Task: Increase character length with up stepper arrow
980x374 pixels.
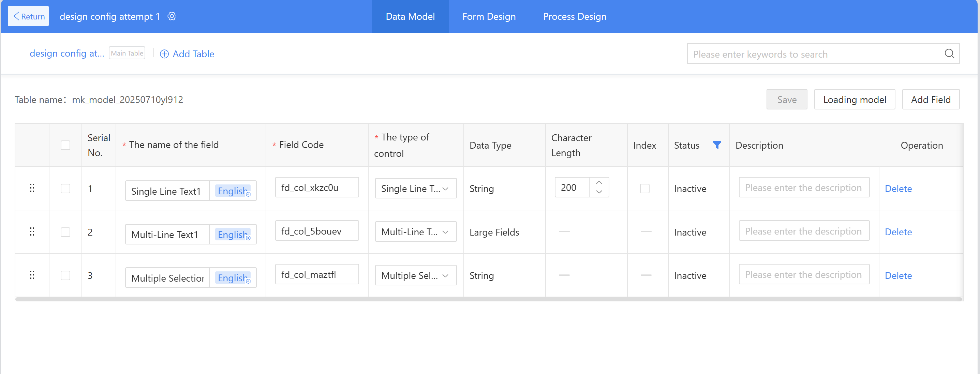Action: point(599,183)
